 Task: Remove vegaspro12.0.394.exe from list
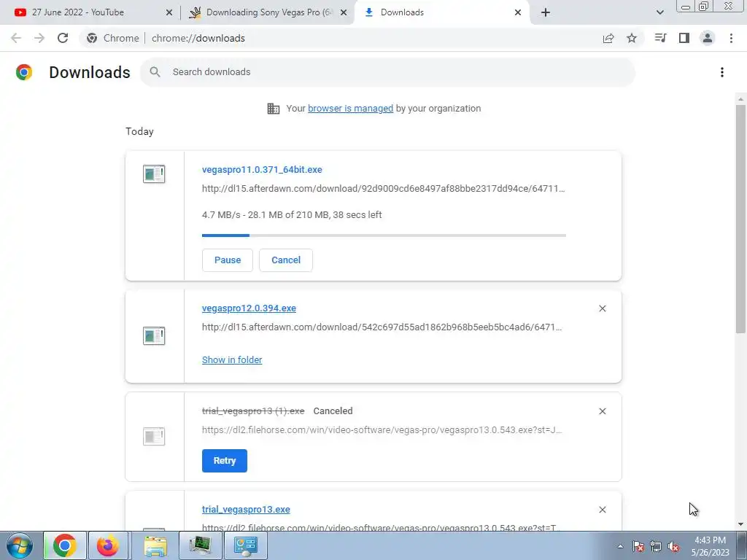602,308
